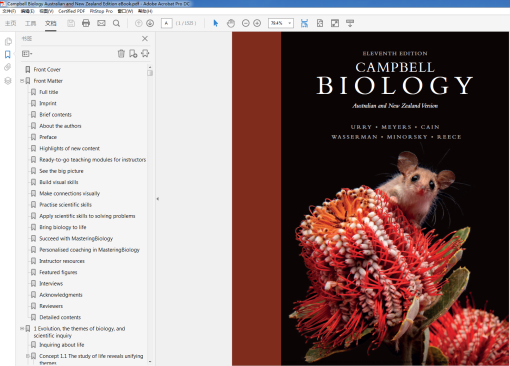Collapse the Front Matter bookmark group
Image resolution: width=510 pixels, height=366 pixels.
tap(22, 81)
